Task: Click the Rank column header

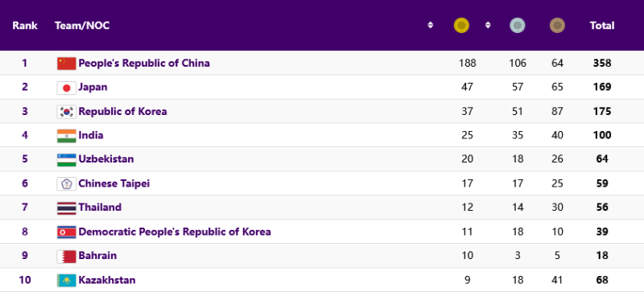Action: [x=25, y=26]
